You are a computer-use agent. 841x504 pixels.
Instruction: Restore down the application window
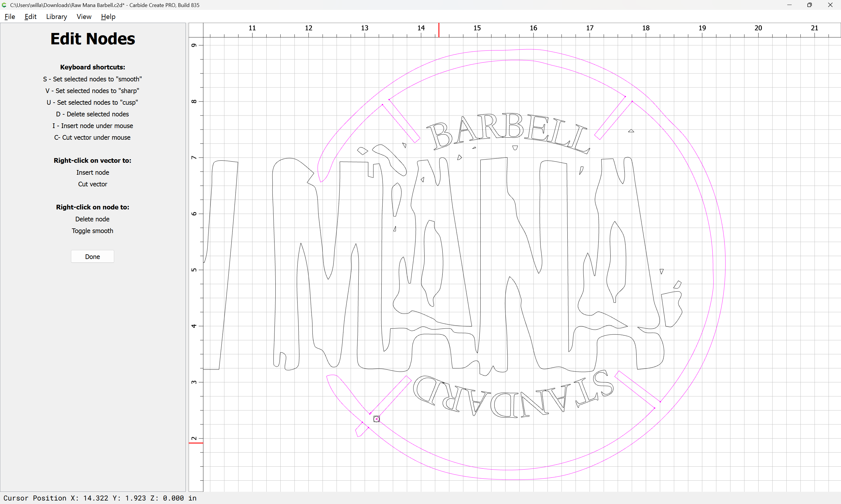coord(809,5)
